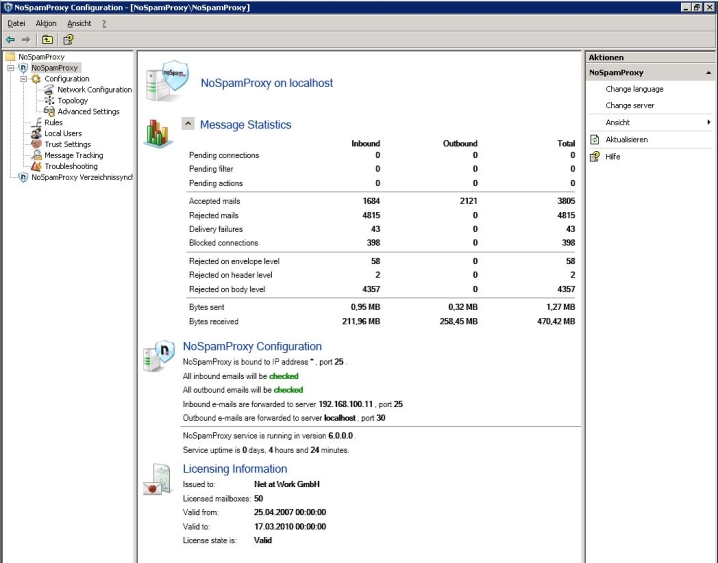Click Change server action
This screenshot has width=718, height=563.
click(x=629, y=105)
